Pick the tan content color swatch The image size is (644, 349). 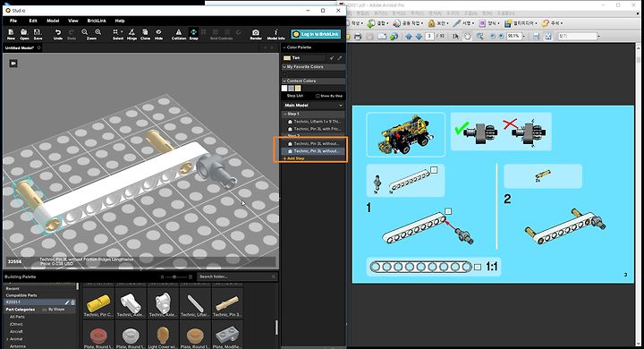click(298, 89)
